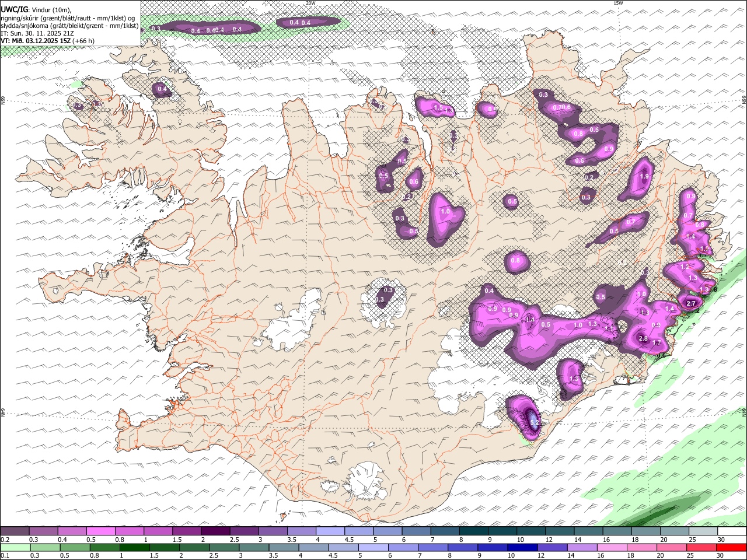747x560 pixels.
Task: Pick the snow scale swatch for 12–14 mm
Action: click(x=560, y=531)
